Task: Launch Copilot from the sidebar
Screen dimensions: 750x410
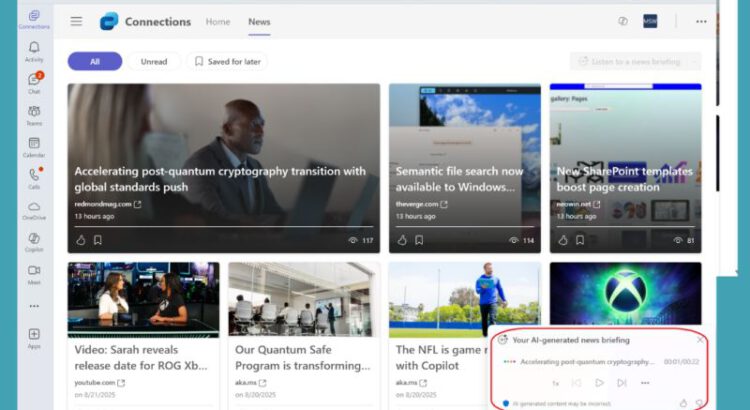Action: click(34, 242)
